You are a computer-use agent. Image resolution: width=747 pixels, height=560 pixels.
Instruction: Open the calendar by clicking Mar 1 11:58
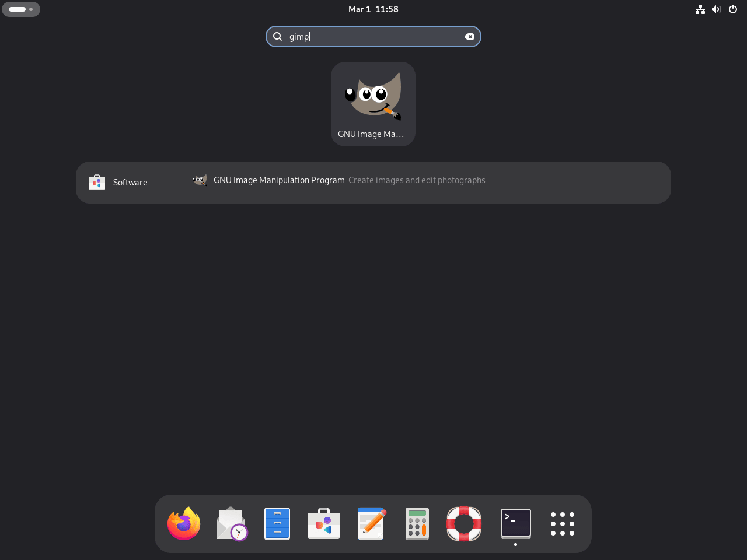[373, 9]
